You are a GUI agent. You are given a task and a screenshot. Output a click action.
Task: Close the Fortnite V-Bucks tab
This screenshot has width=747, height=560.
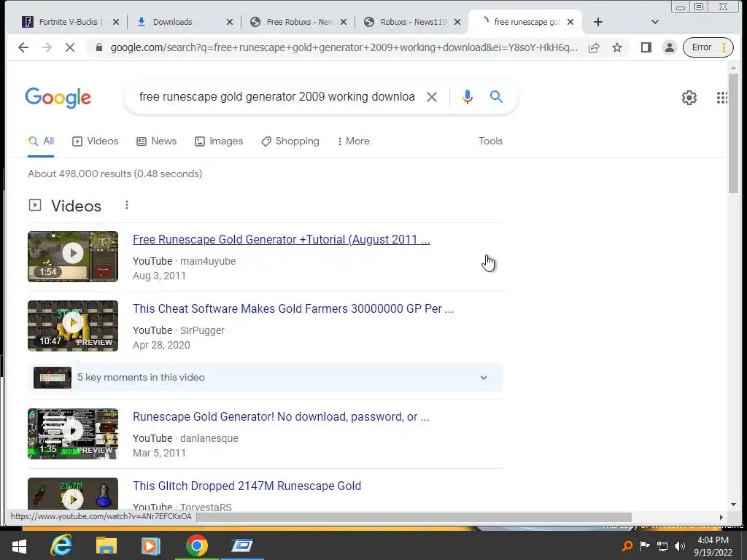click(116, 22)
